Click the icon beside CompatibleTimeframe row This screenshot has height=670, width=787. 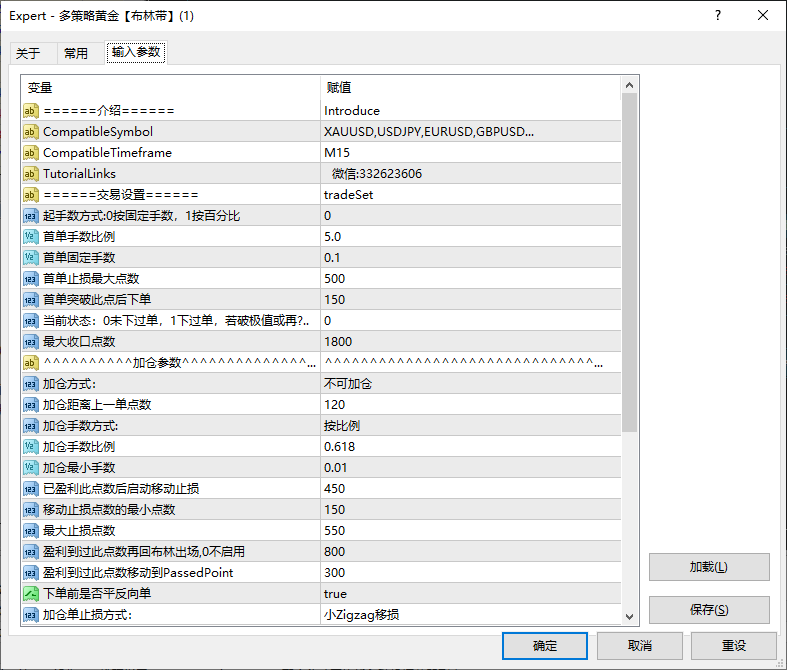[31, 153]
